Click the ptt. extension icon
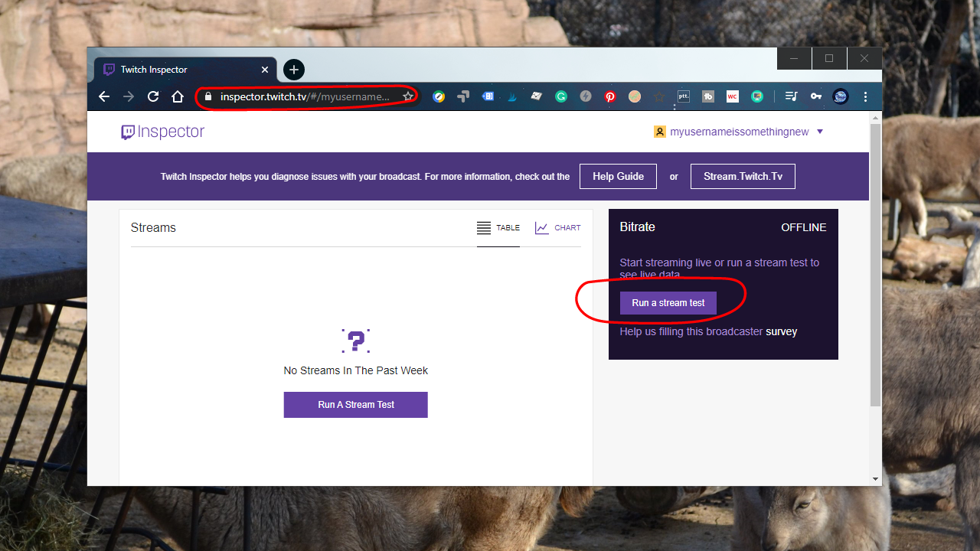The height and width of the screenshot is (551, 980). [684, 96]
